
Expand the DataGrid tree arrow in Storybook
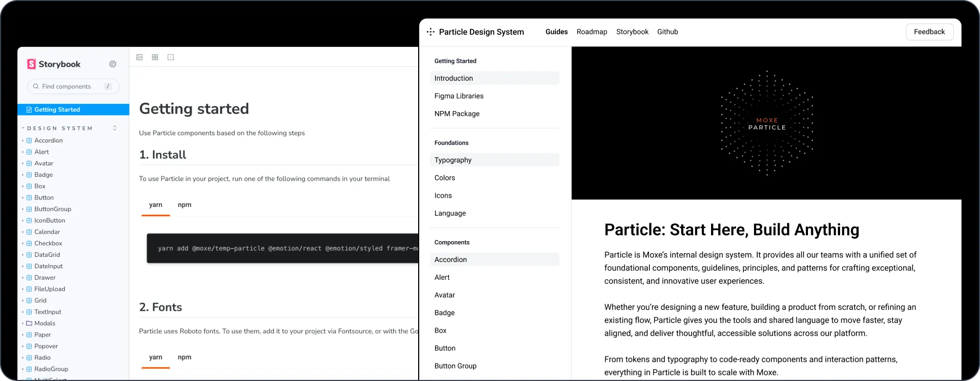point(23,255)
